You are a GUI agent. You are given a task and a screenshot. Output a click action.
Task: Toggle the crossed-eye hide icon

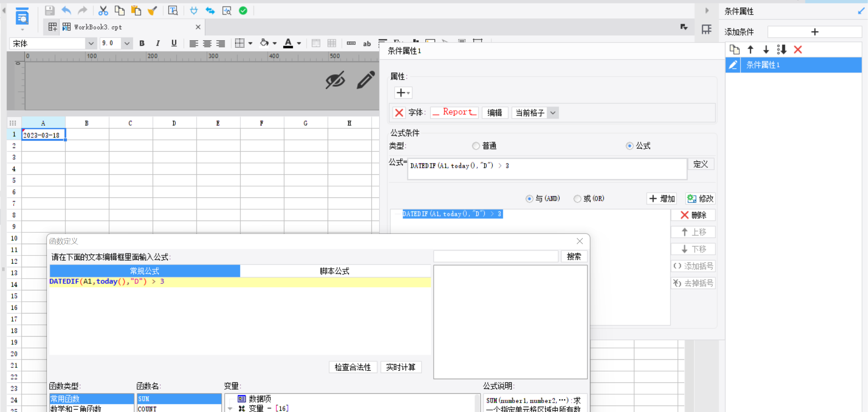coord(335,80)
